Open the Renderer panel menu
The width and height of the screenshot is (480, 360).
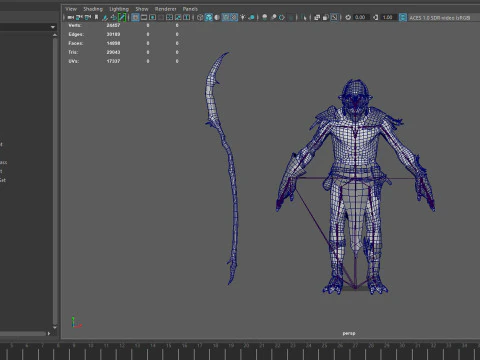click(165, 9)
